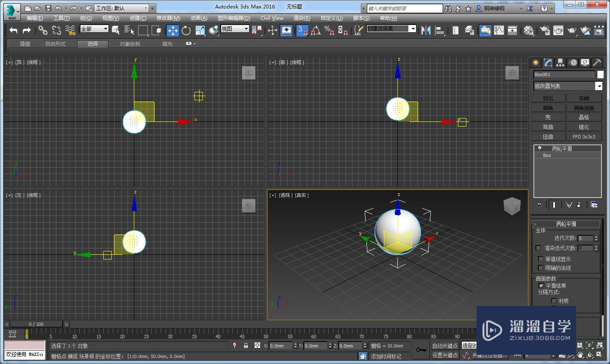
Task: Click the Render teapot icon
Action: tap(572, 30)
